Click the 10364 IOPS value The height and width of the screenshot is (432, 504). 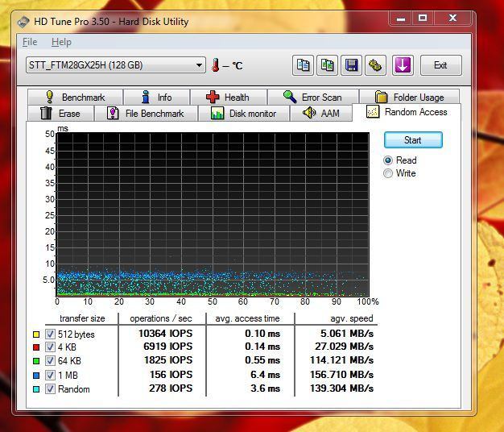166,334
